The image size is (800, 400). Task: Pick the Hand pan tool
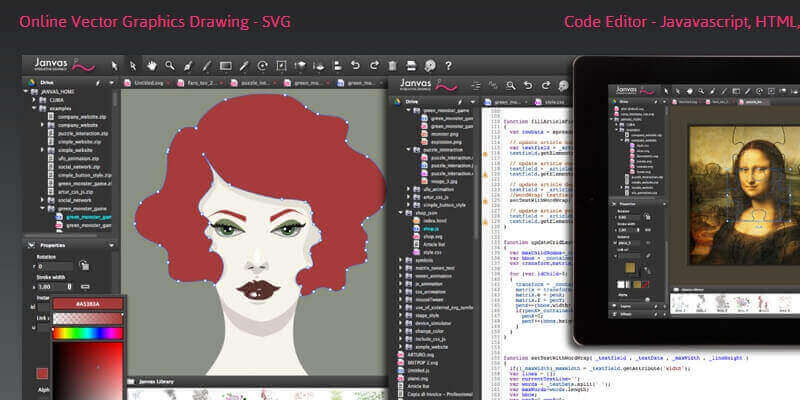[153, 66]
